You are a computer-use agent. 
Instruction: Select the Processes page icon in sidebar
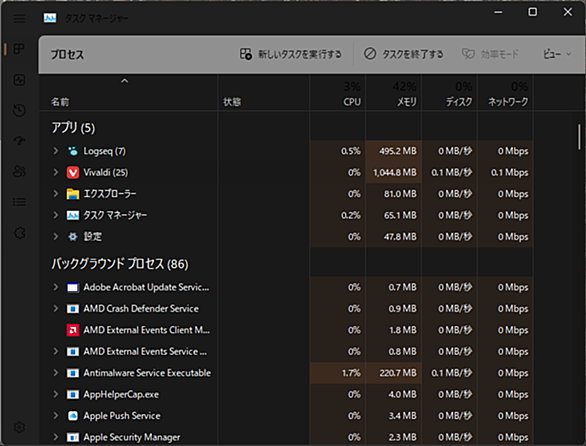tap(19, 49)
